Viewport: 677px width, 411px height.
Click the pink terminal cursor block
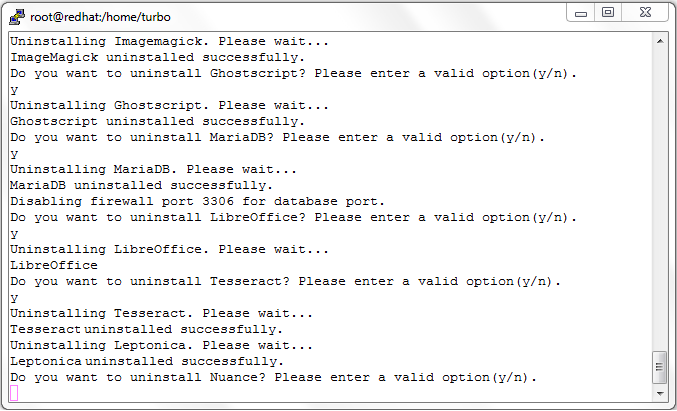pyautogui.click(x=14, y=393)
